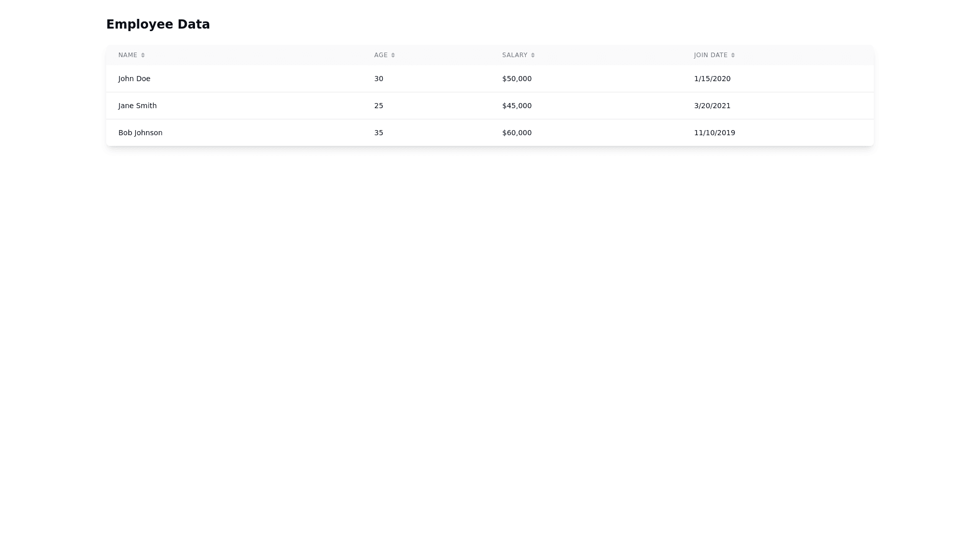980x551 pixels.
Task: Click the age value 35
Action: coord(379,133)
